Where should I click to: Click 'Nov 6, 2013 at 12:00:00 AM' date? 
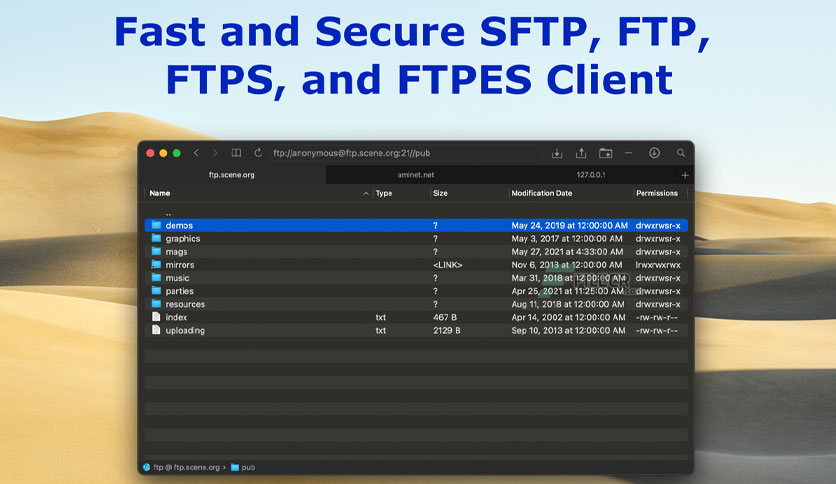click(567, 265)
